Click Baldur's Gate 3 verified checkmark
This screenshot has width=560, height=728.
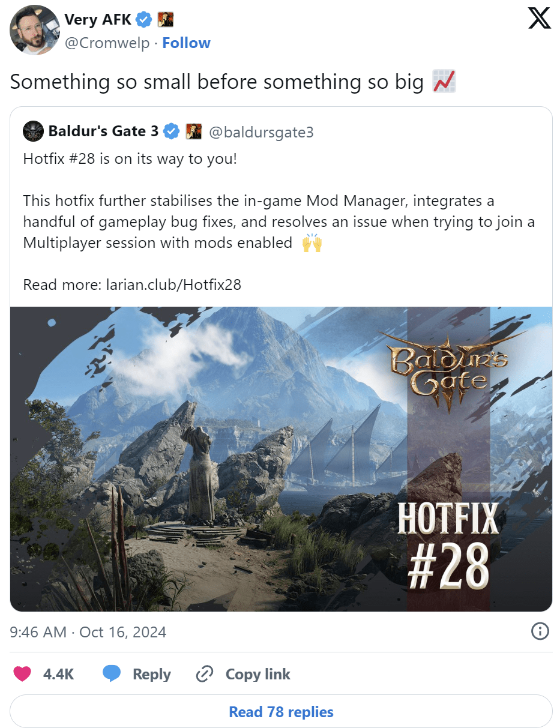coord(172,131)
